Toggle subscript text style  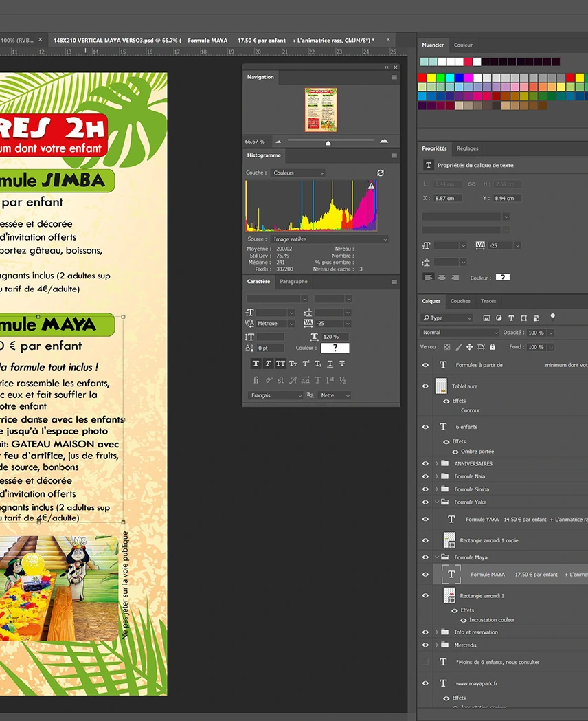[318, 364]
